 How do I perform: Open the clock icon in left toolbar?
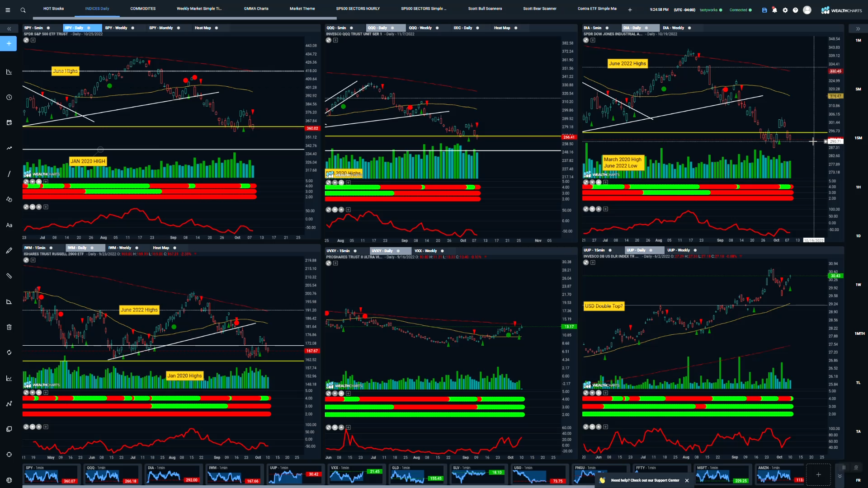[9, 97]
